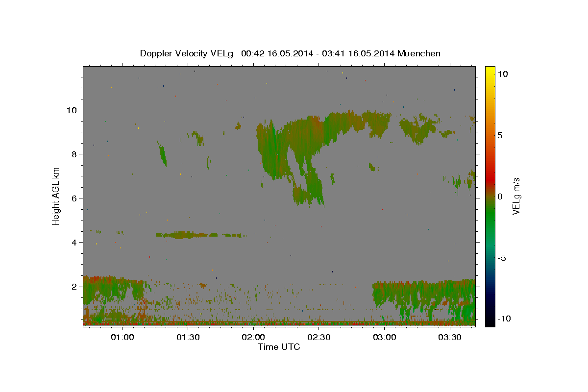Click the '01:30' time tick label

[x=188, y=337]
